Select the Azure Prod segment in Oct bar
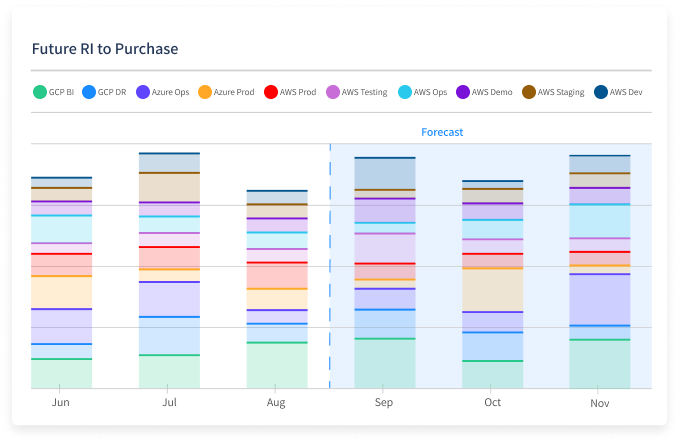 (493, 289)
